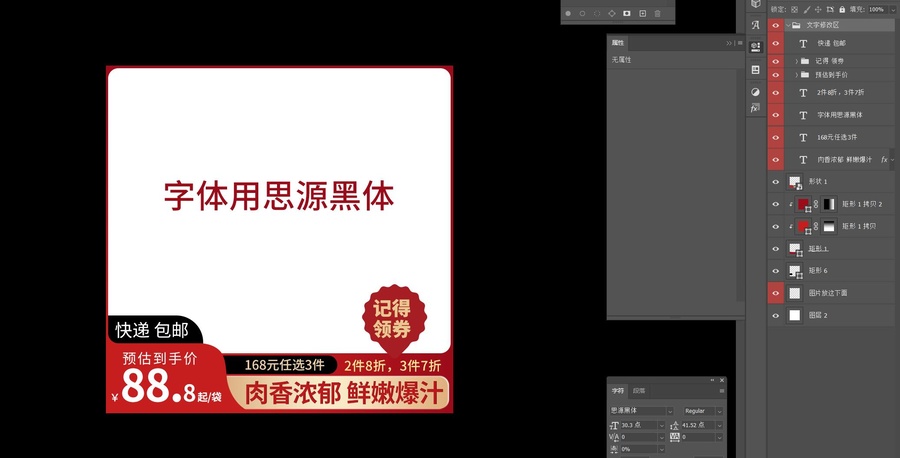Open the 3D cube icon in the side dock
This screenshot has width=900, height=458.
[755, 4]
